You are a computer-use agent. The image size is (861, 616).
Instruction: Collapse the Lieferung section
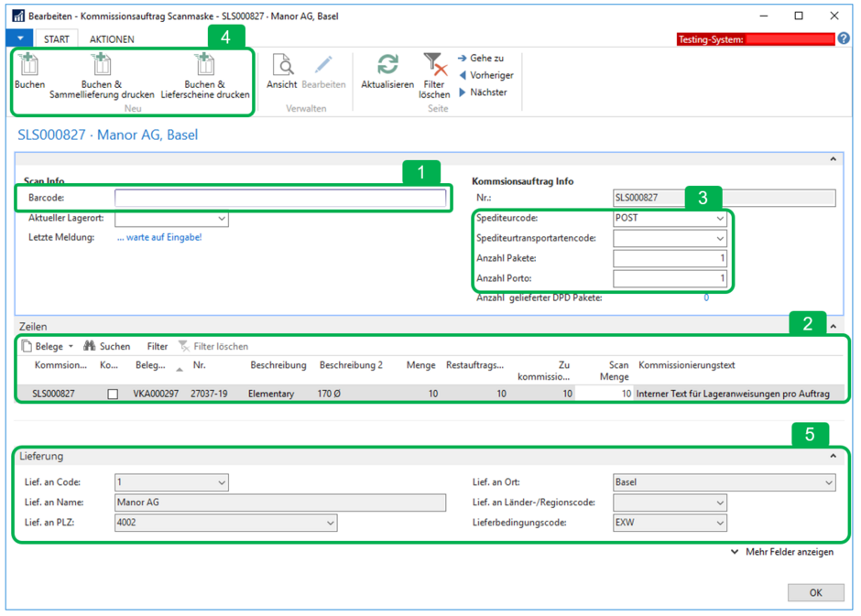833,456
